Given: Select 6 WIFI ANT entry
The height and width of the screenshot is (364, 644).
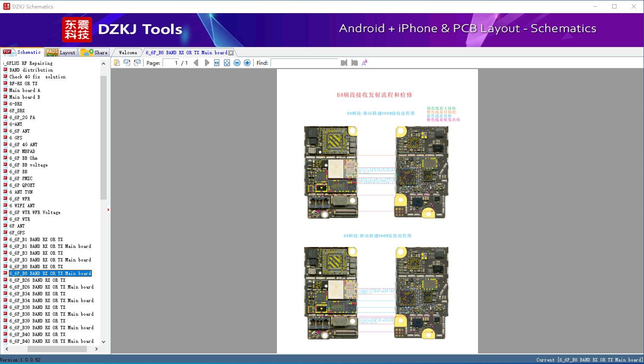Looking at the screenshot, I should click(22, 206).
